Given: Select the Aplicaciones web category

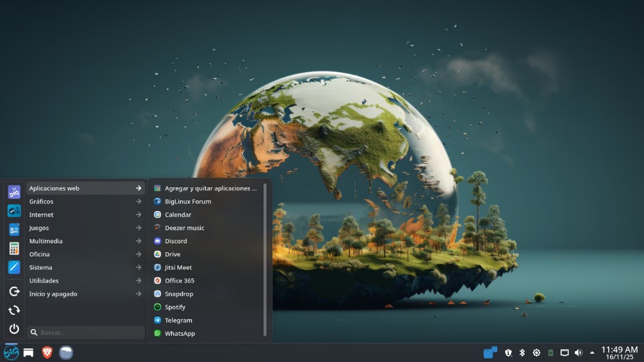Looking at the screenshot, I should (x=86, y=188).
